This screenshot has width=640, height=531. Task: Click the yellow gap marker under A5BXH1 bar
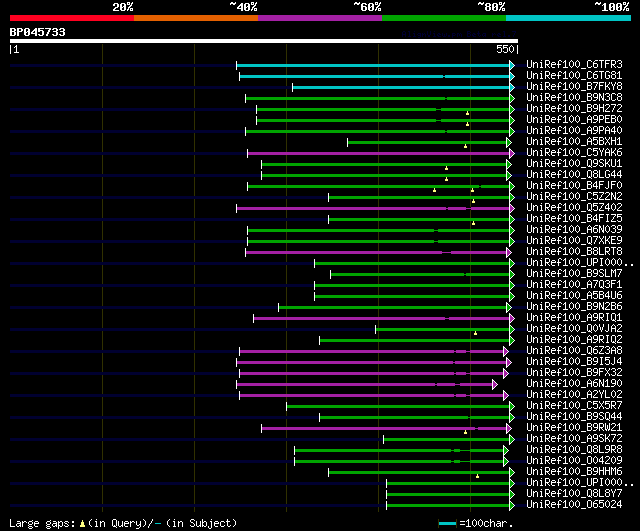pos(465,146)
